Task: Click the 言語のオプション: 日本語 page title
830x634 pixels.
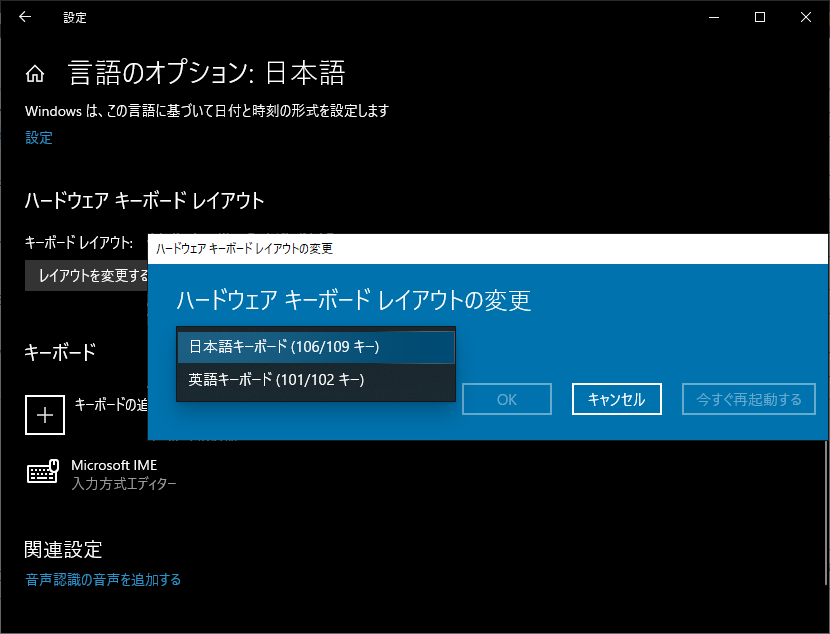Action: (x=209, y=72)
